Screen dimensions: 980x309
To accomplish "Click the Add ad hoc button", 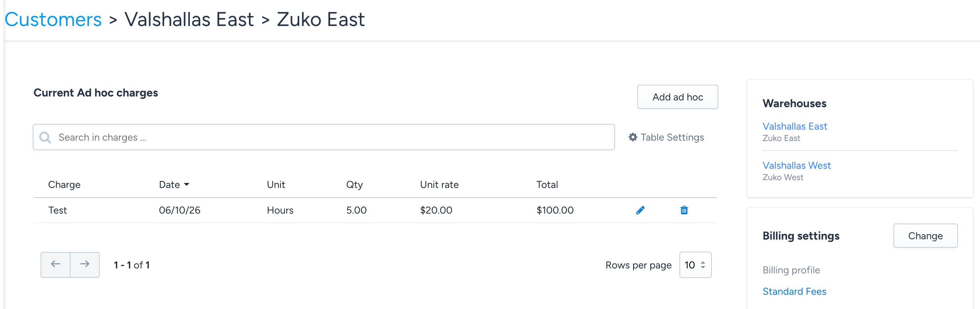I will pos(678,97).
